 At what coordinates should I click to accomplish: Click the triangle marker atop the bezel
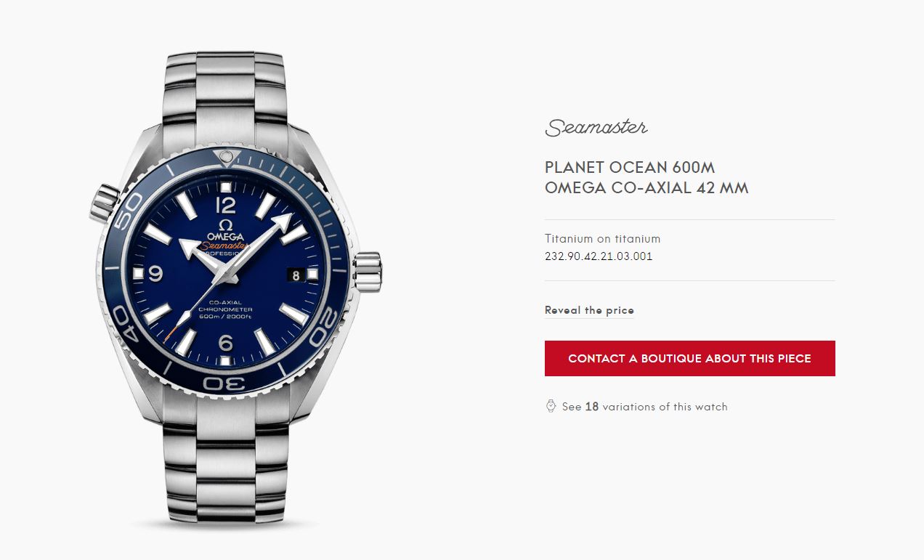[226, 157]
